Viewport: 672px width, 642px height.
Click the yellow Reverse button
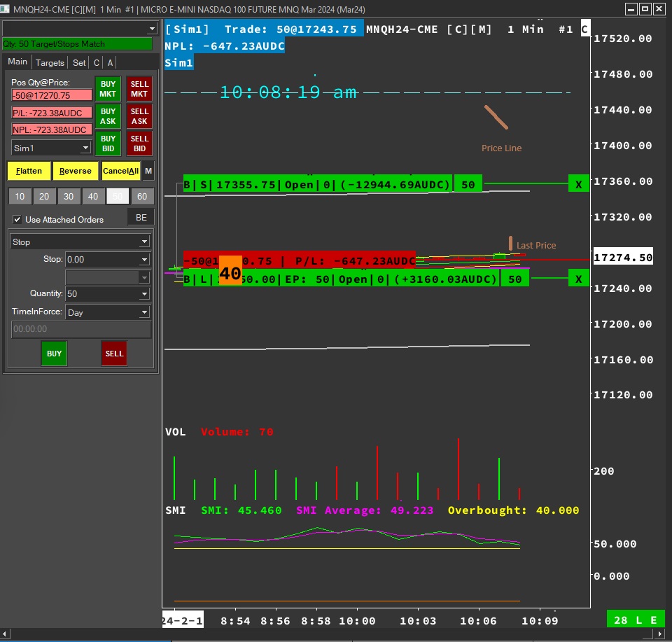coord(76,171)
